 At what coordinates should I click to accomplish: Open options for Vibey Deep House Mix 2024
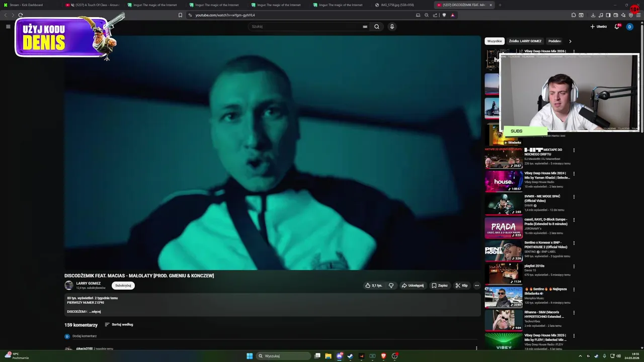point(574,173)
